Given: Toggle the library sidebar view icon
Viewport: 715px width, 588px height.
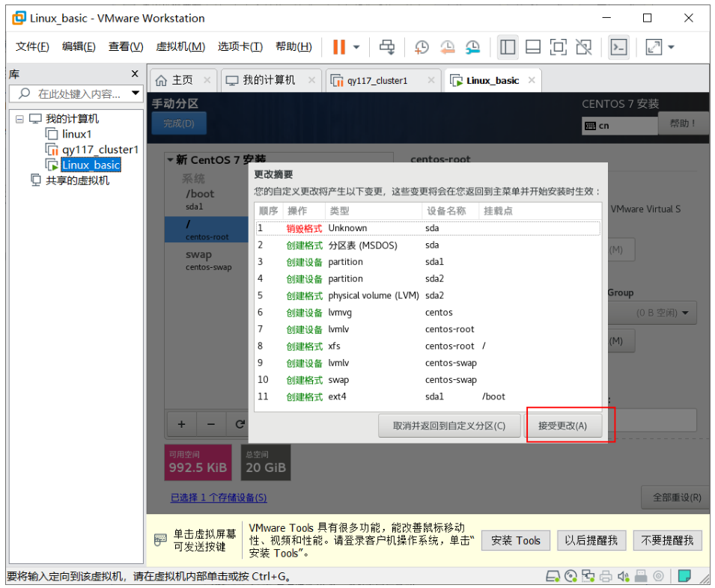Looking at the screenshot, I should click(x=508, y=46).
